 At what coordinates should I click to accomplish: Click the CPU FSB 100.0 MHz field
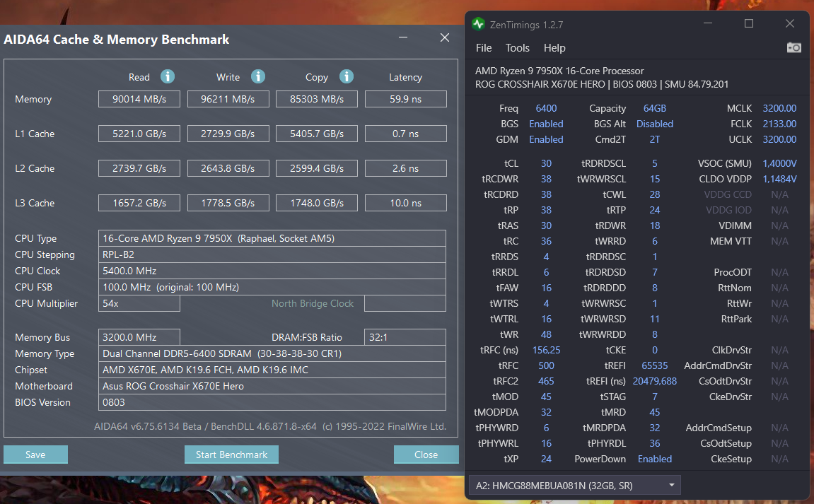[x=272, y=287]
